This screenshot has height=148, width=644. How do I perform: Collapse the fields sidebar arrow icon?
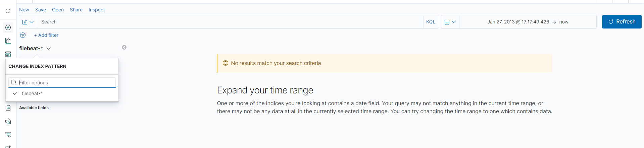point(124,48)
